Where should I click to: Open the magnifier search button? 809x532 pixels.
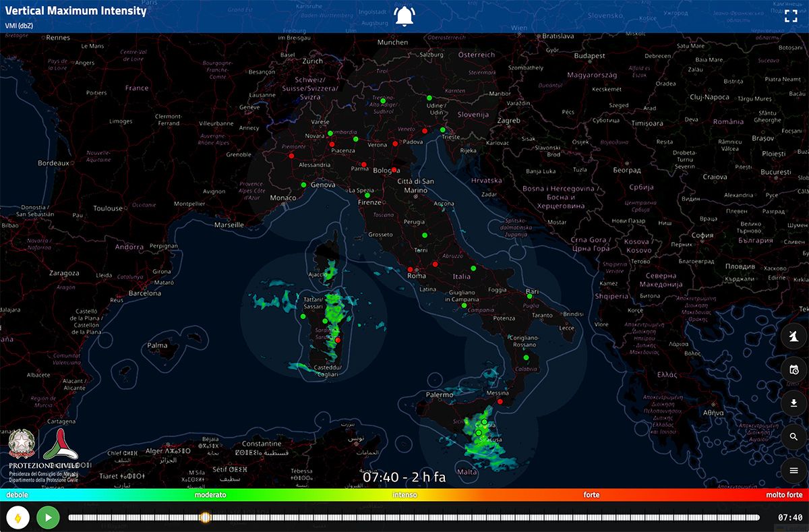click(793, 437)
